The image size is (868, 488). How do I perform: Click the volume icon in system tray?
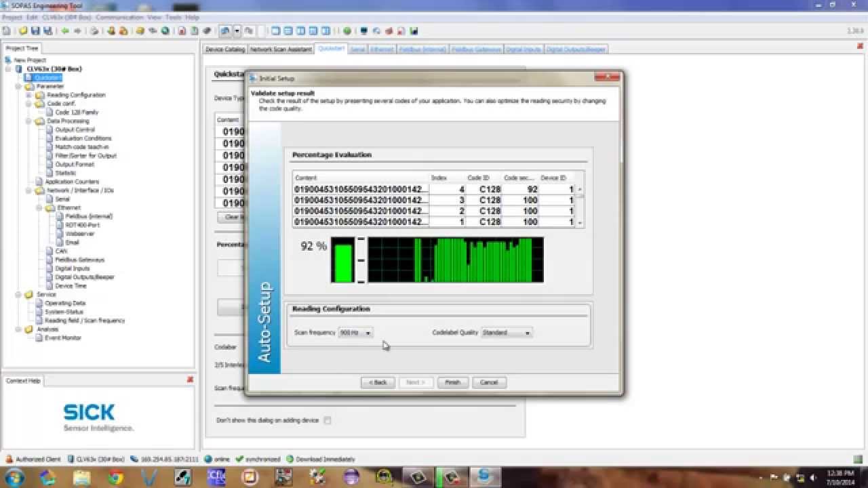tap(813, 478)
